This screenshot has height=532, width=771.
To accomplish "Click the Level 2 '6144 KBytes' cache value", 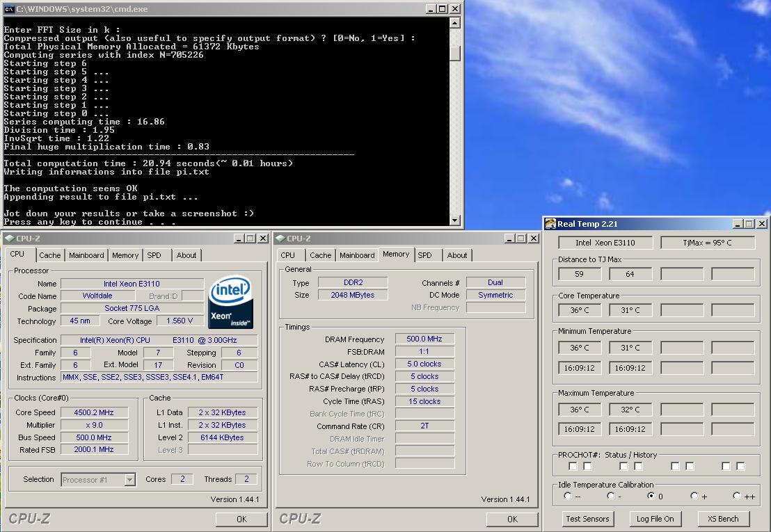I will pos(222,437).
